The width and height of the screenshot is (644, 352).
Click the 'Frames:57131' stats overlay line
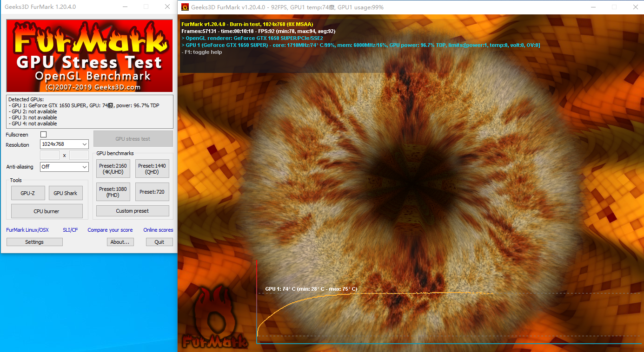(x=258, y=31)
